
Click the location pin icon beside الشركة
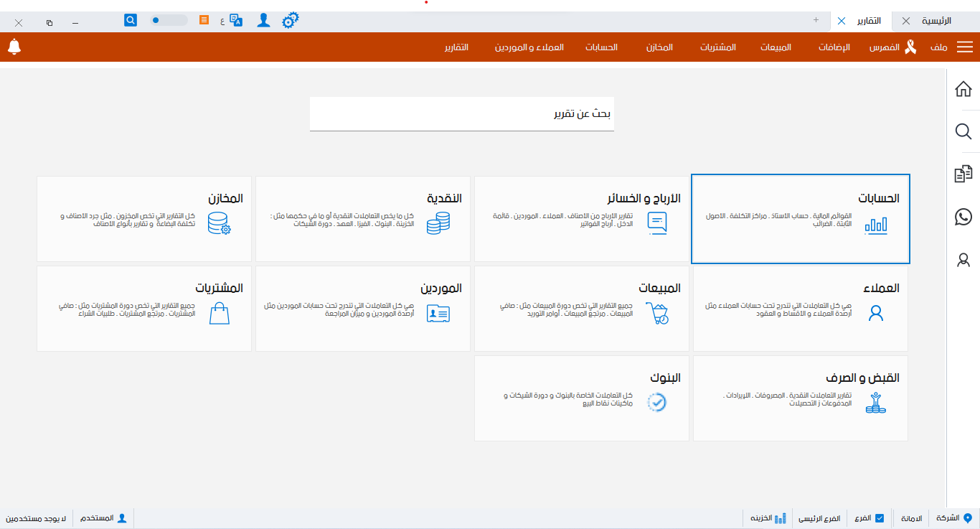968,518
